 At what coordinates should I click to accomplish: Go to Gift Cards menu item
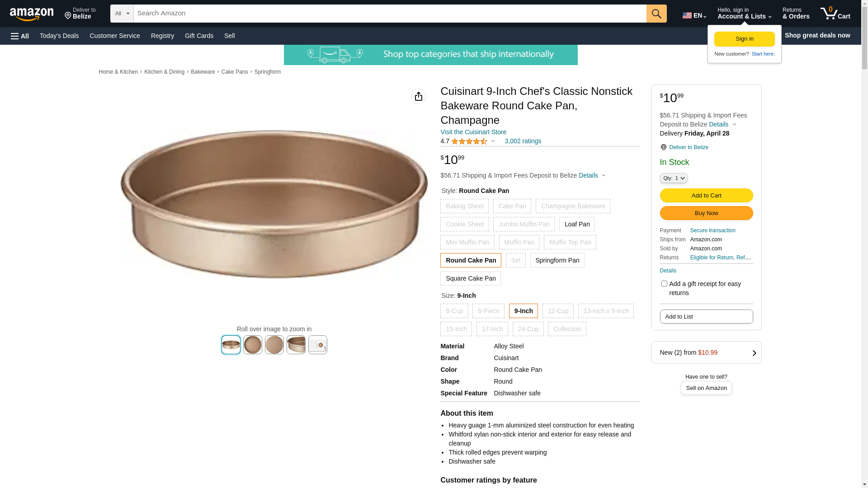pyautogui.click(x=199, y=36)
